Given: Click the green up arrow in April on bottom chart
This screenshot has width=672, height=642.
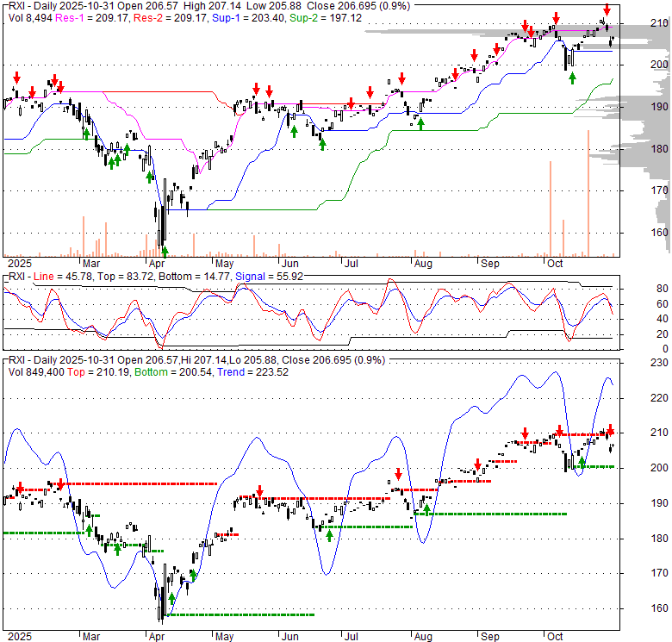Looking at the screenshot, I should pyautogui.click(x=171, y=598).
